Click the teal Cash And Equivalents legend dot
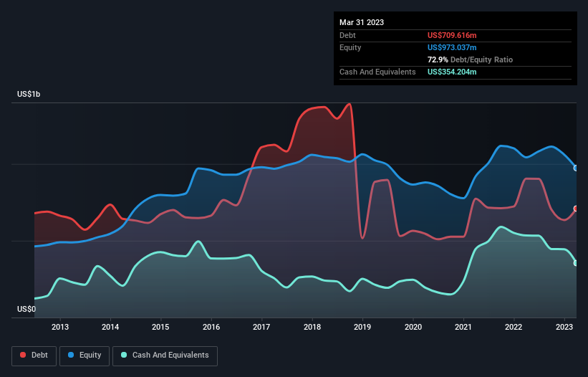This screenshot has width=588, height=377. [x=124, y=355]
